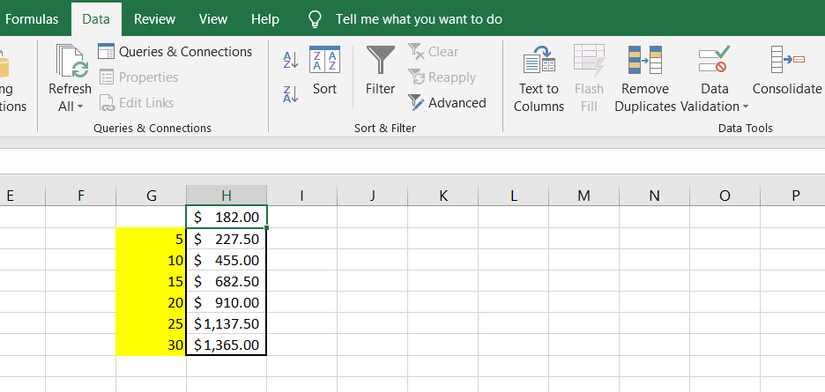825x392 pixels.
Task: Click the Flash Fill button
Action: point(589,79)
